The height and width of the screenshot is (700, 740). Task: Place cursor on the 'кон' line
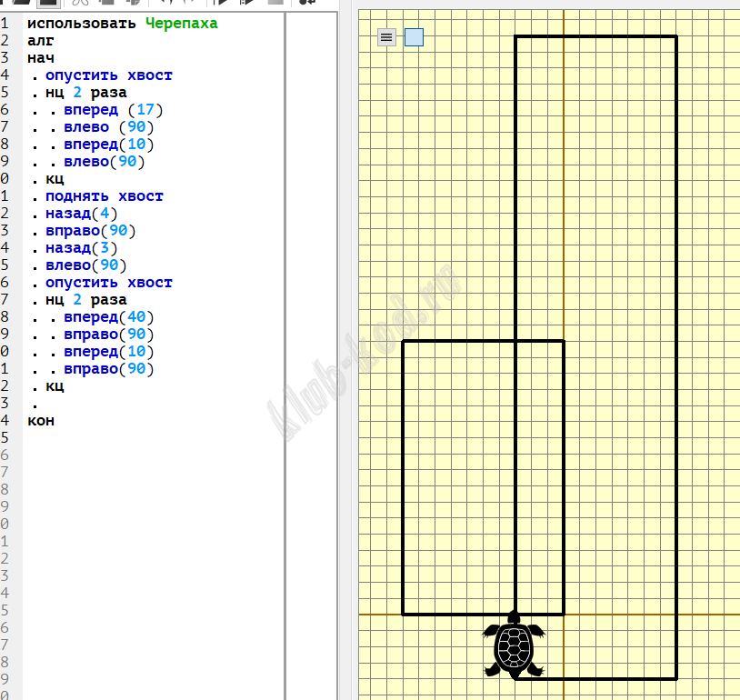[x=41, y=421]
